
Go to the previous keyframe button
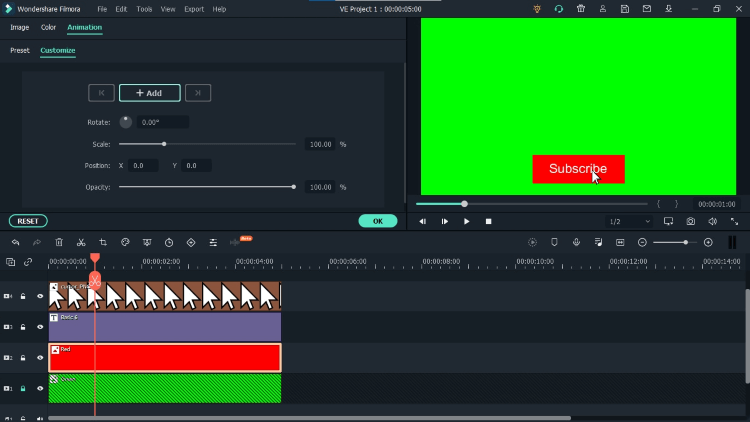click(x=101, y=93)
